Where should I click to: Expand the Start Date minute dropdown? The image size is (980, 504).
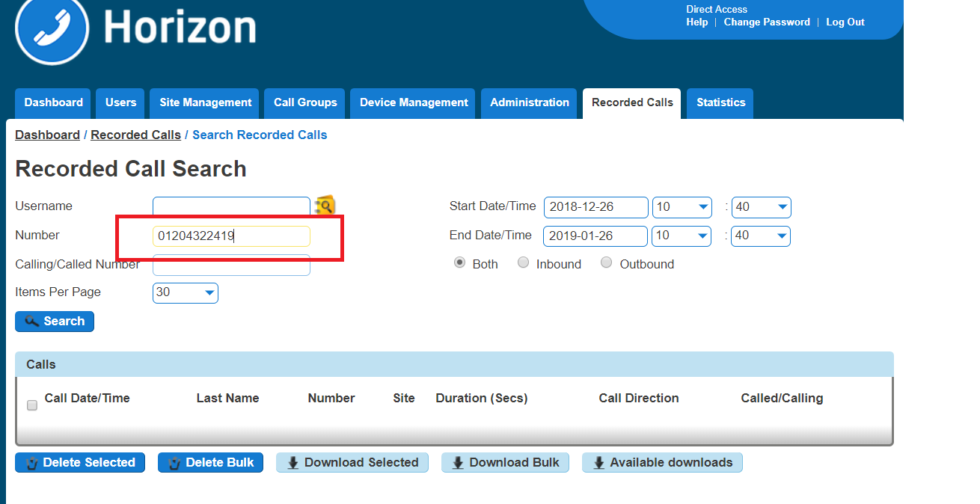761,207
